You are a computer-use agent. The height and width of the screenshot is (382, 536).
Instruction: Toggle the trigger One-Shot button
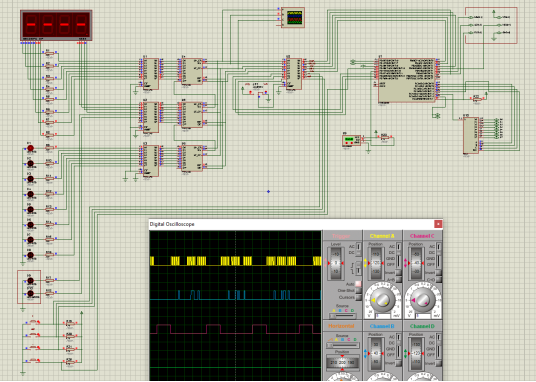pos(358,291)
